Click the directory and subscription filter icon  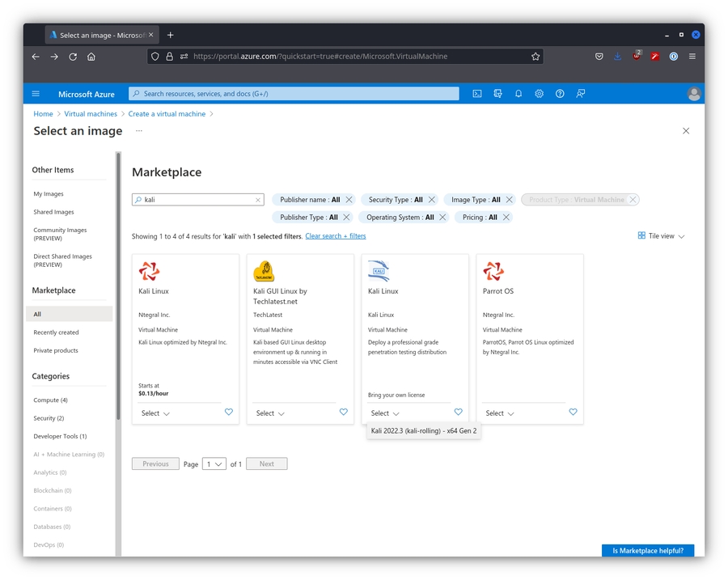[498, 94]
